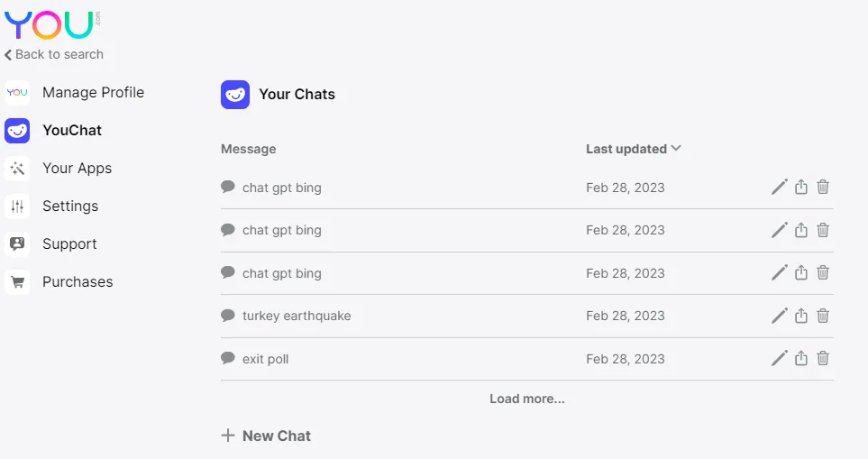This screenshot has height=459, width=868.
Task: Click the Your Chats robot icon
Action: (235, 95)
